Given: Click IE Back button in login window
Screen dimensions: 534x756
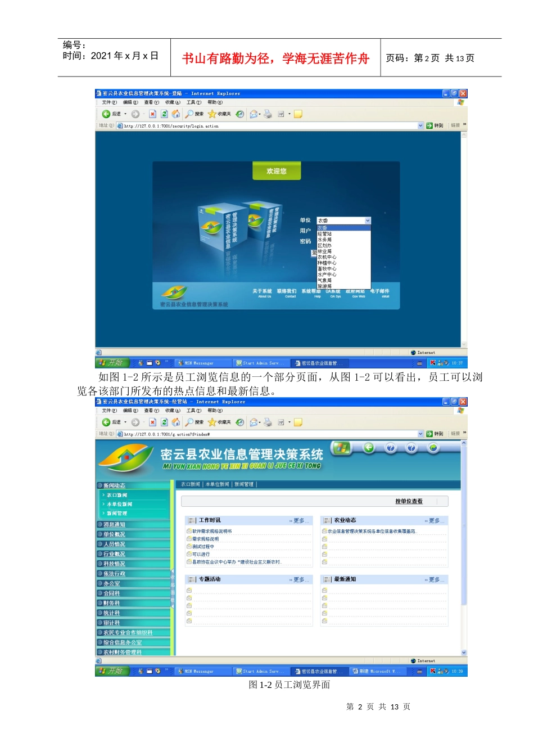Looking at the screenshot, I should coord(111,114).
